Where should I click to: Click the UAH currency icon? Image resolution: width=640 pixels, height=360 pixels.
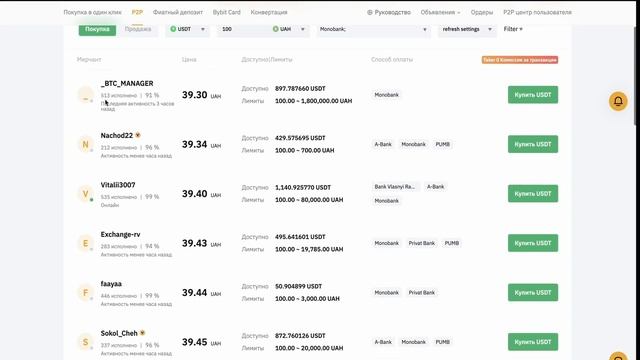tap(276, 29)
